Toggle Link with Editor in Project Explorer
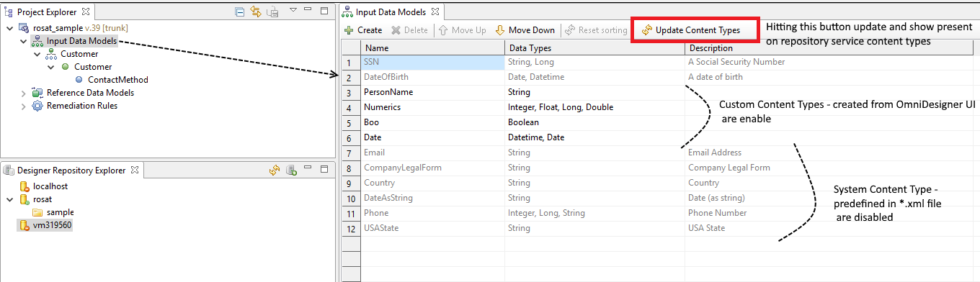Image resolution: width=980 pixels, height=282 pixels. 257,12
